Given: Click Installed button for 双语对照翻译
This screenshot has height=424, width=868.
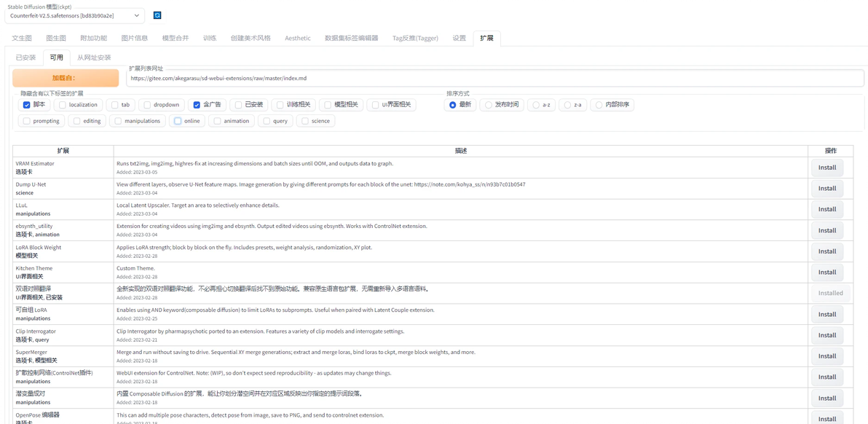Looking at the screenshot, I should tap(830, 293).
